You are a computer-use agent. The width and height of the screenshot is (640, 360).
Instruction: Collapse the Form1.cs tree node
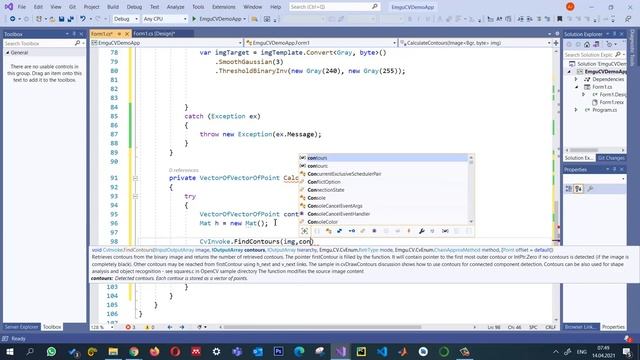[x=576, y=87]
